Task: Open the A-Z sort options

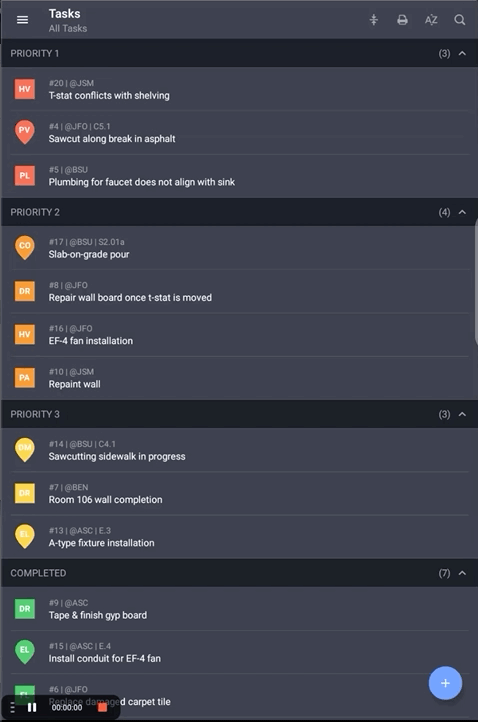Action: coord(431,20)
